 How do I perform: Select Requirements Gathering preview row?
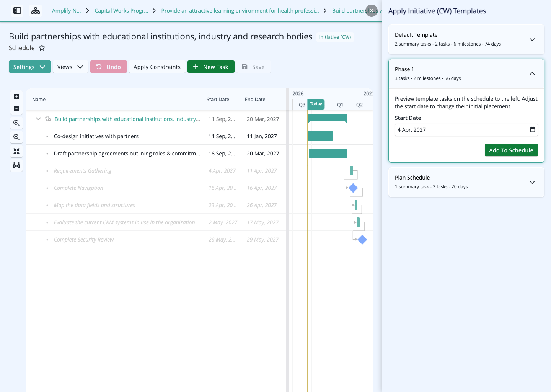(x=156, y=170)
